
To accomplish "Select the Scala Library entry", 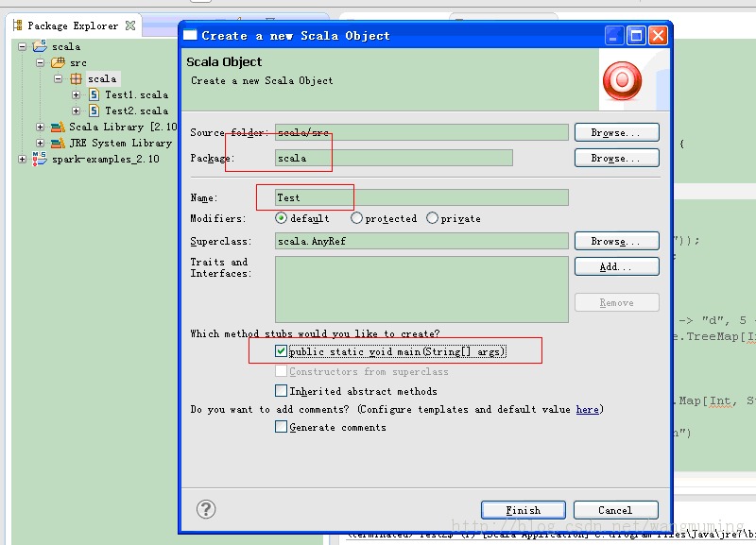I will tap(123, 127).
